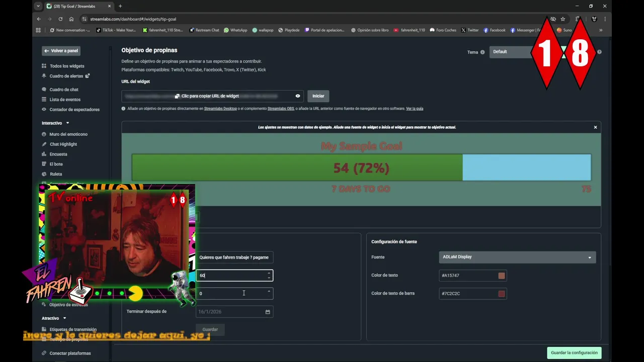This screenshot has height=362, width=644.
Task: Click external-link icon beside Cuadro de alertas
Action: [x=87, y=76]
